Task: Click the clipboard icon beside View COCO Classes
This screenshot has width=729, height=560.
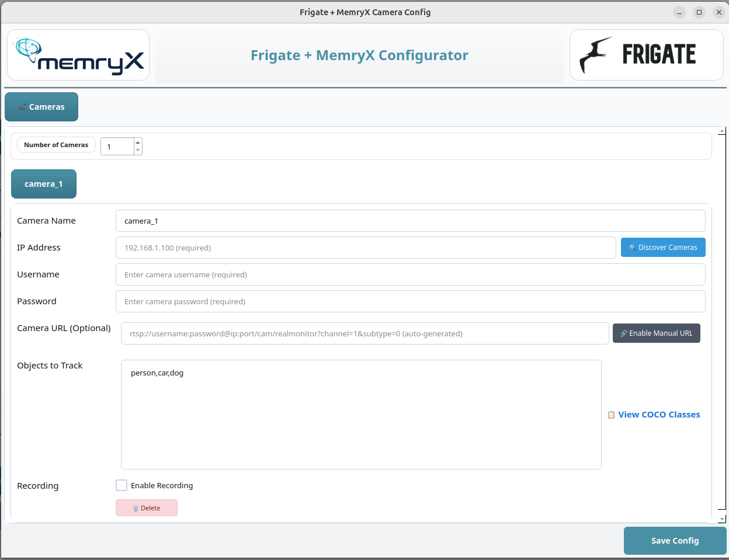Action: (x=611, y=414)
